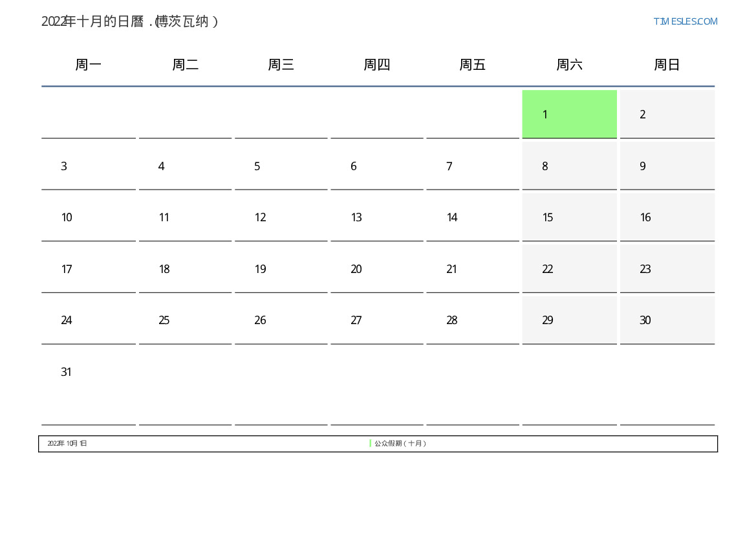The width and height of the screenshot is (756, 535).
Task: Click the 周一 column header
Action: [89, 65]
